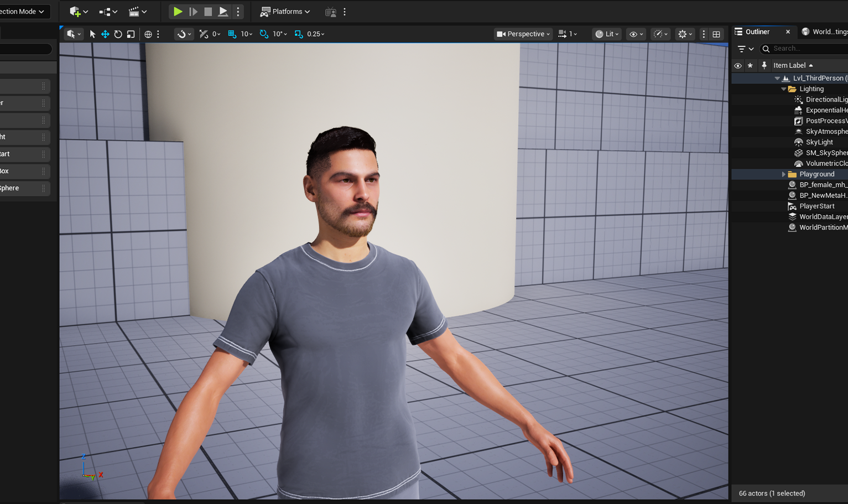
Task: Activate the Rotate tool
Action: point(118,34)
